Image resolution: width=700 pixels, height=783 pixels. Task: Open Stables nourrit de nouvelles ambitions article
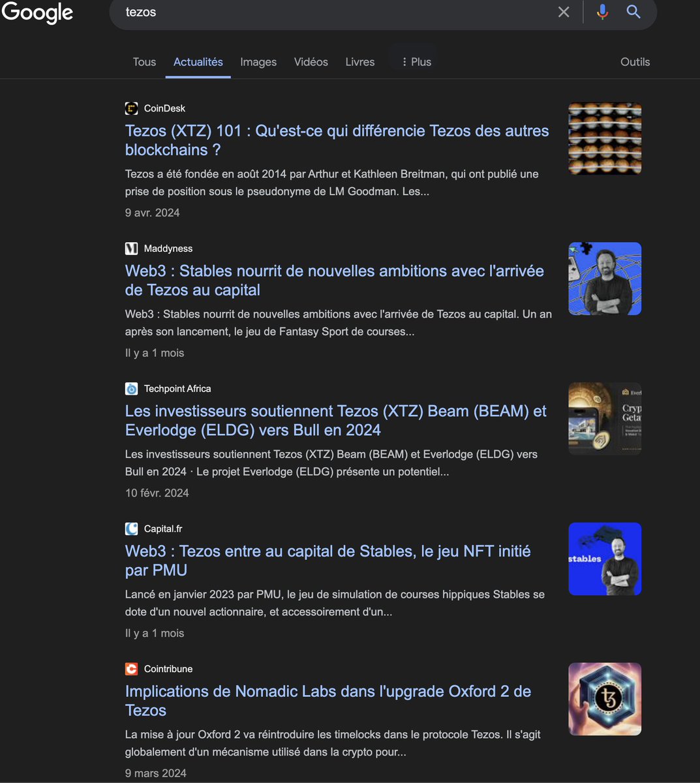(x=334, y=281)
